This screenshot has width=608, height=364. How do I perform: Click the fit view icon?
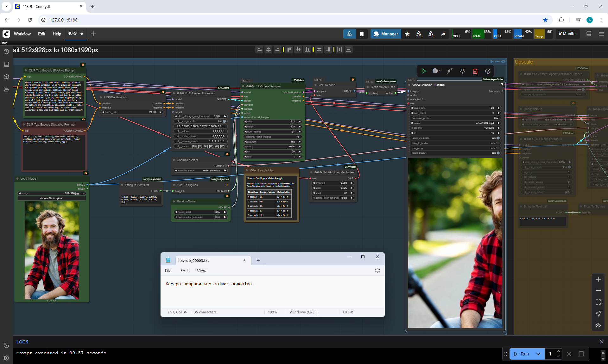click(598, 302)
